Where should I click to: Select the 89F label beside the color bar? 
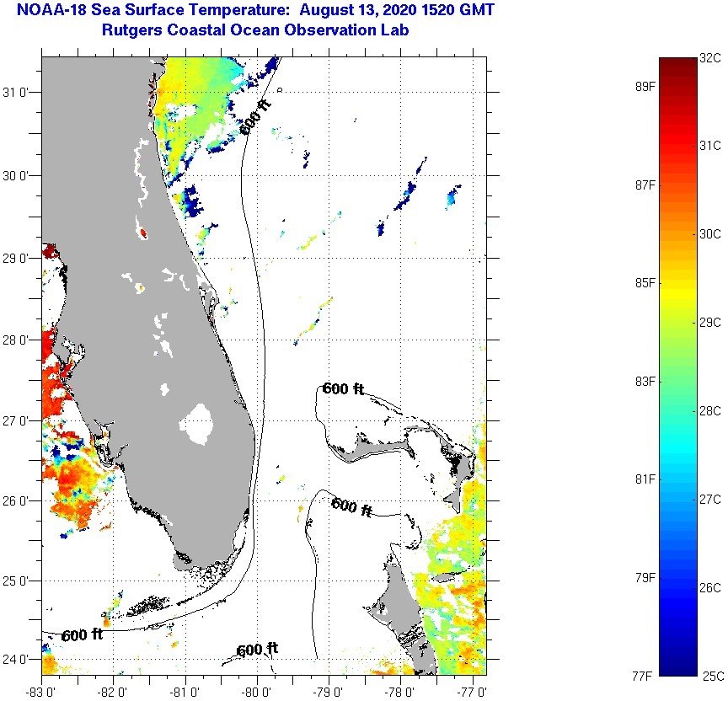645,87
